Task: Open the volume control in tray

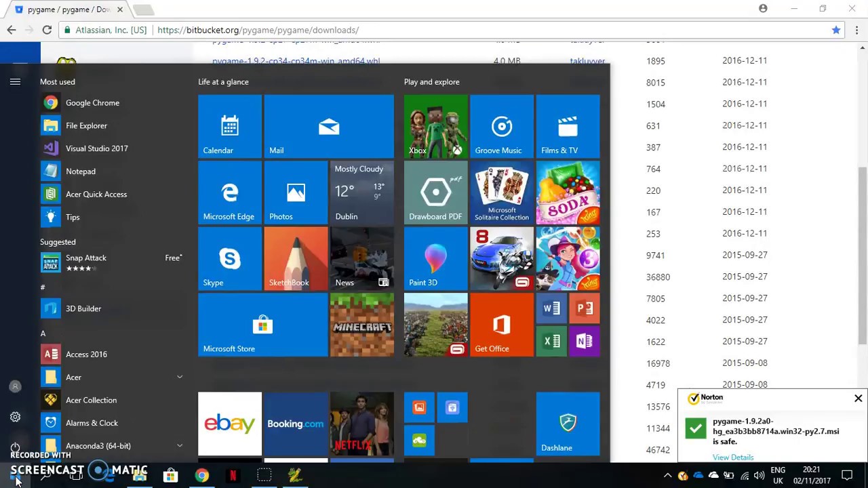Action: click(x=759, y=475)
